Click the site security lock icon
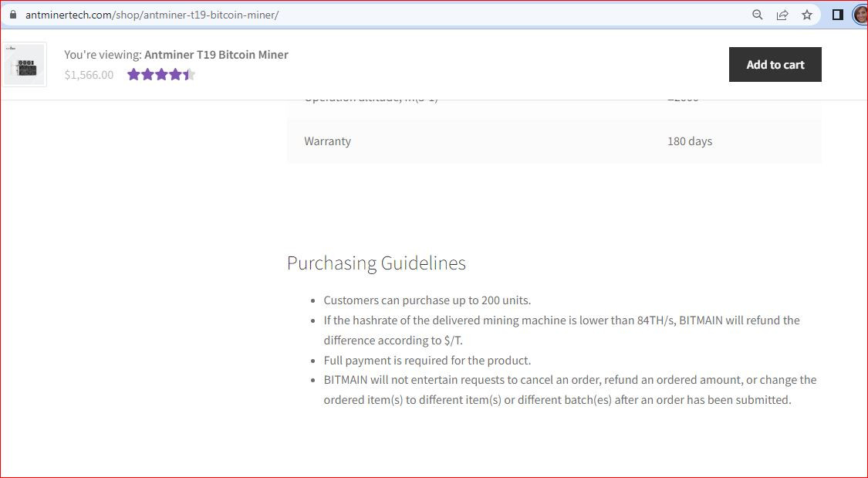The image size is (868, 478). pos(12,15)
